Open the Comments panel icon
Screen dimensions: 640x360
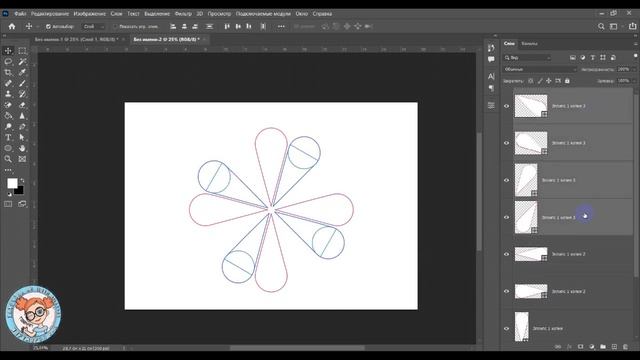click(x=491, y=60)
